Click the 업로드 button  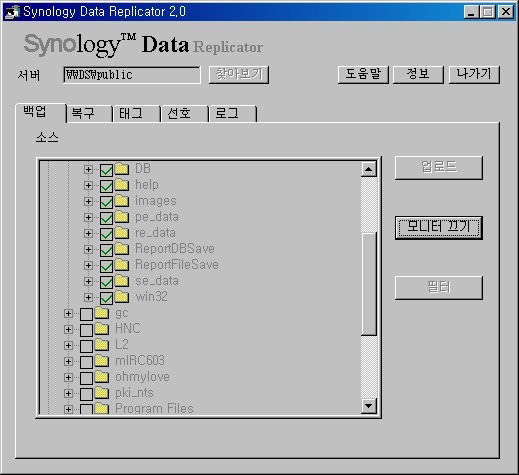pos(439,168)
